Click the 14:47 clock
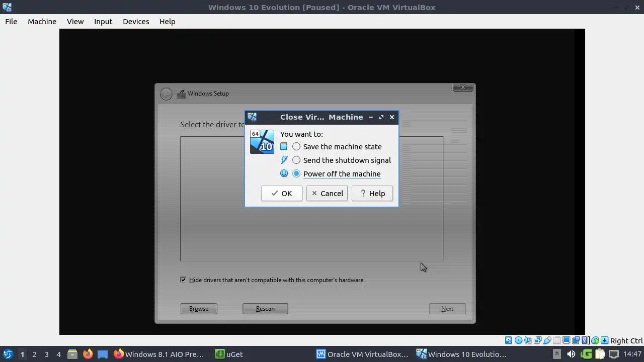The height and width of the screenshot is (362, 644). [632, 354]
